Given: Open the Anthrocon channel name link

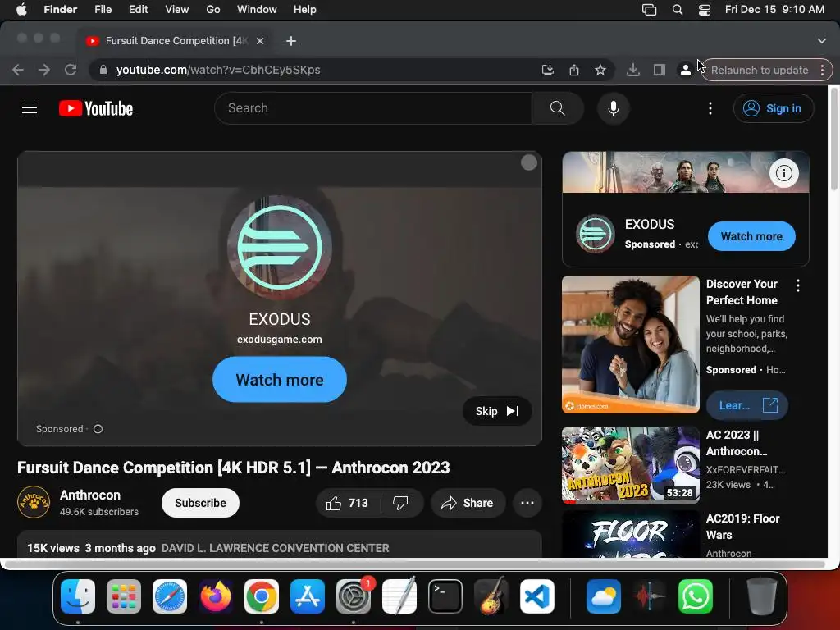Looking at the screenshot, I should pos(90,495).
